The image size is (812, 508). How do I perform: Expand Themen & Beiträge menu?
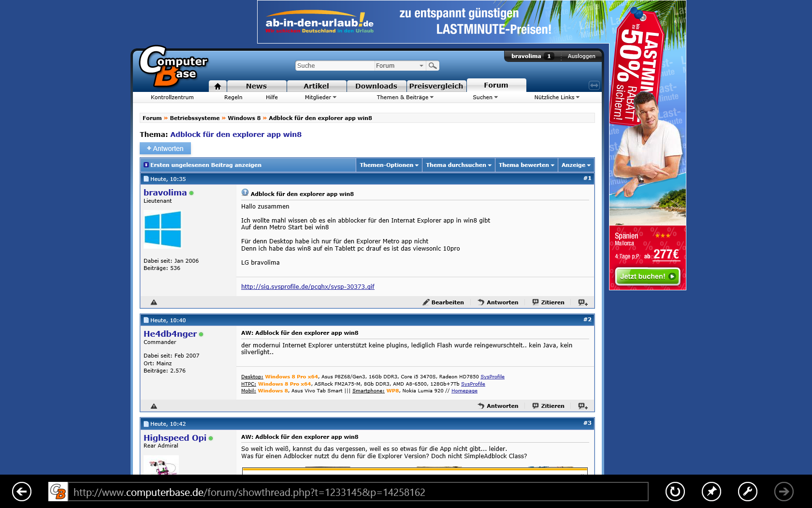point(405,97)
